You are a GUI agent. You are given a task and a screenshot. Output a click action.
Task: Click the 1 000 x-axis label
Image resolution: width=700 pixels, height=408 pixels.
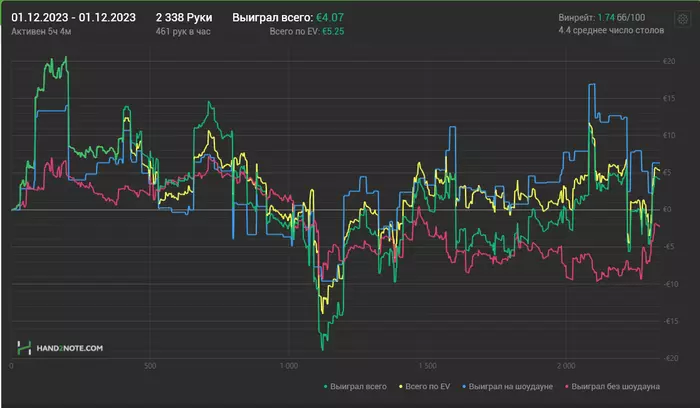click(289, 366)
